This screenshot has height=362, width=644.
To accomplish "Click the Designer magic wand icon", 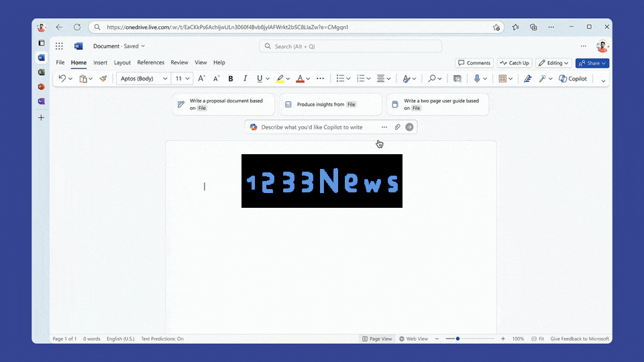I will click(x=543, y=78).
